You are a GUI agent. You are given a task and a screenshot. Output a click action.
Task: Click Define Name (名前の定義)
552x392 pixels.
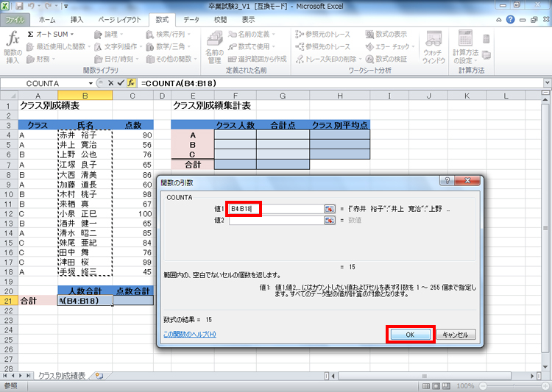(252, 34)
